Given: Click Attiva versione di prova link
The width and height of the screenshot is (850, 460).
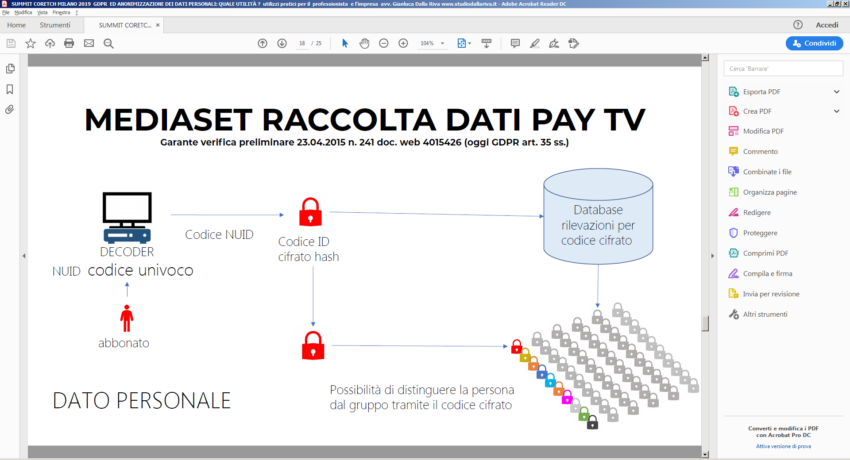Looking at the screenshot, I should click(x=783, y=446).
